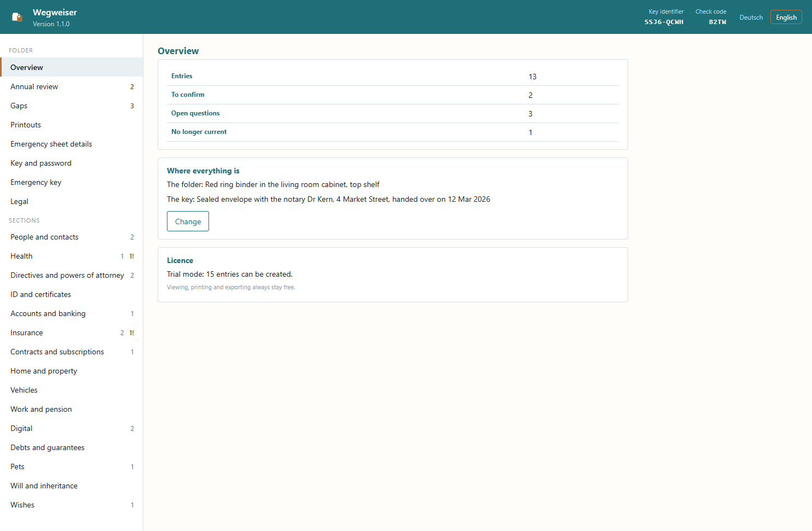Click the Where everything is heading
This screenshot has height=531, width=812.
203,171
